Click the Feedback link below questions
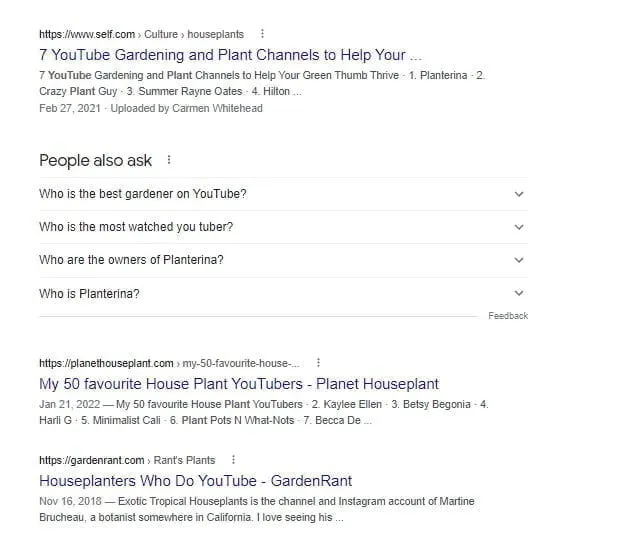 (x=507, y=316)
